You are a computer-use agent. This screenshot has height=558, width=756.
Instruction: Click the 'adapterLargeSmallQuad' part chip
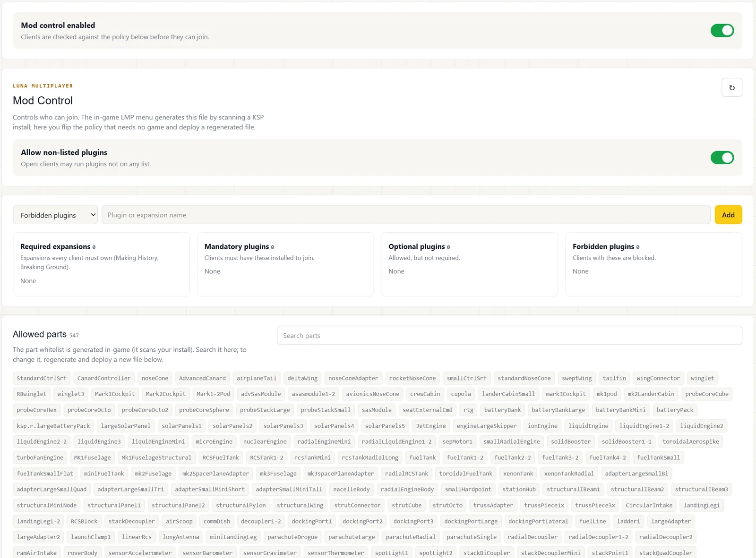52,489
